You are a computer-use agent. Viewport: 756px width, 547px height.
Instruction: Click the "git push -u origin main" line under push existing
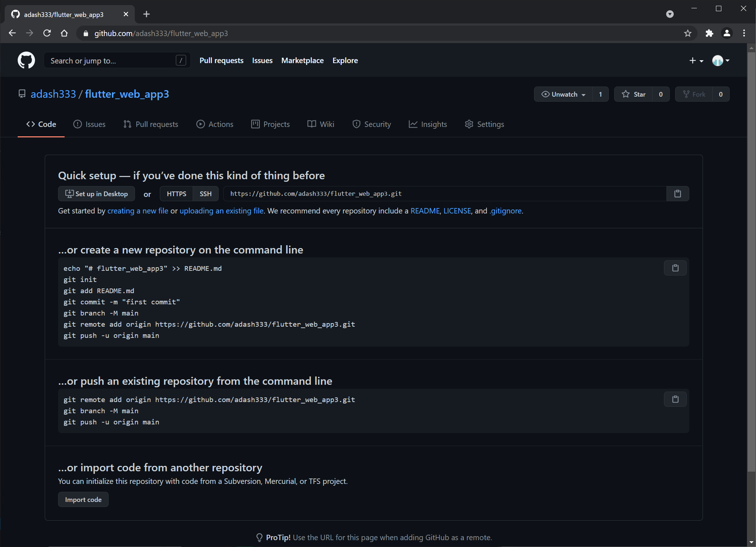pyautogui.click(x=111, y=422)
